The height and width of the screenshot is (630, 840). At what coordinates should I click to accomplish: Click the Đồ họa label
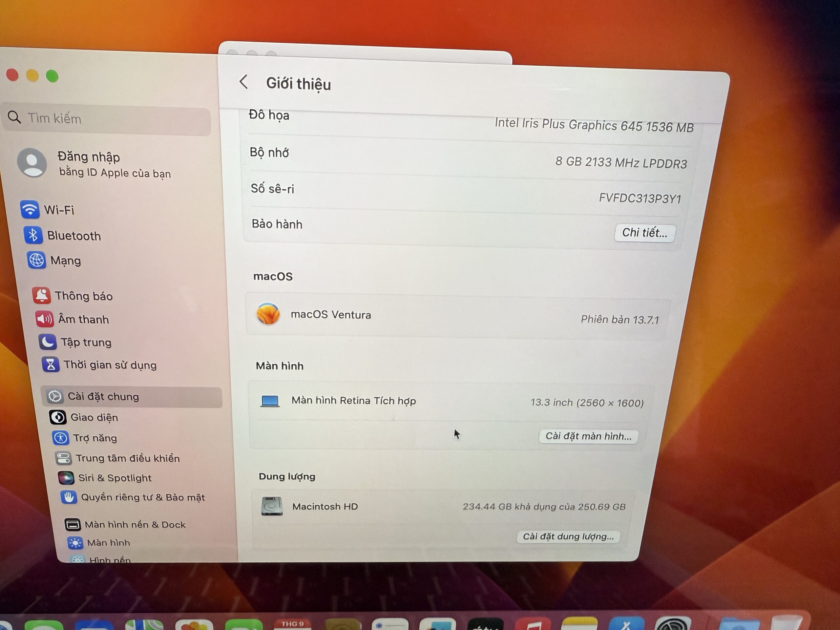(269, 115)
